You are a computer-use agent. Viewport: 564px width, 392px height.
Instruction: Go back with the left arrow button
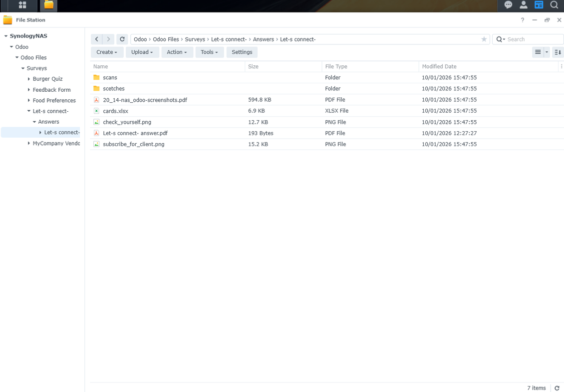[97, 39]
